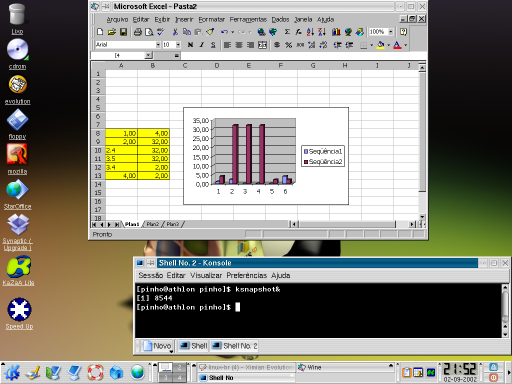Image resolution: width=512 pixels, height=384 pixels.
Task: Apply currency style to cells
Action: [x=277, y=45]
